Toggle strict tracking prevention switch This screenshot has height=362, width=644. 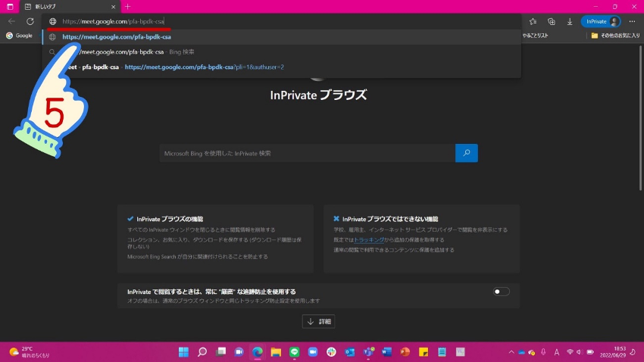pos(501,292)
